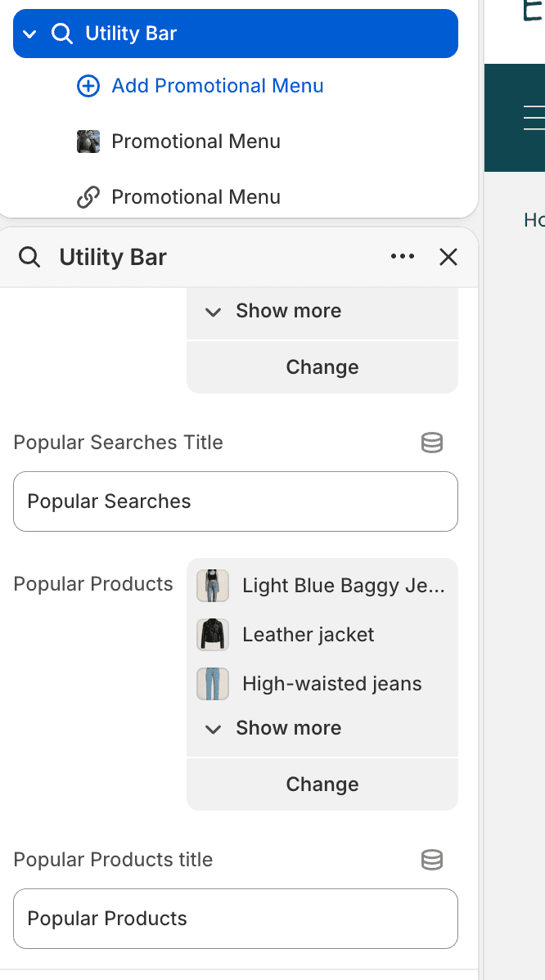Open the three-dots menu in the Utility Bar panel
545x980 pixels.
point(402,256)
